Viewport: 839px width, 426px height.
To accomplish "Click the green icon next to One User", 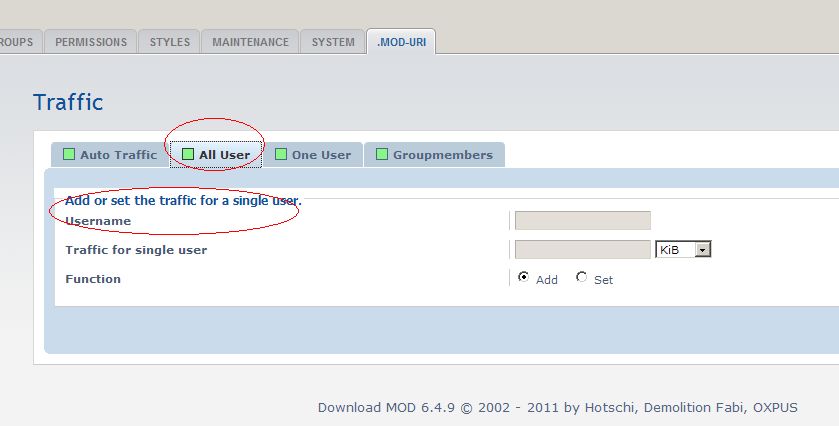I will point(281,154).
